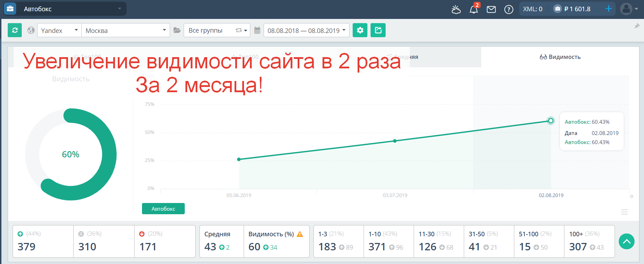Open the Все группы dropdown

[217, 30]
